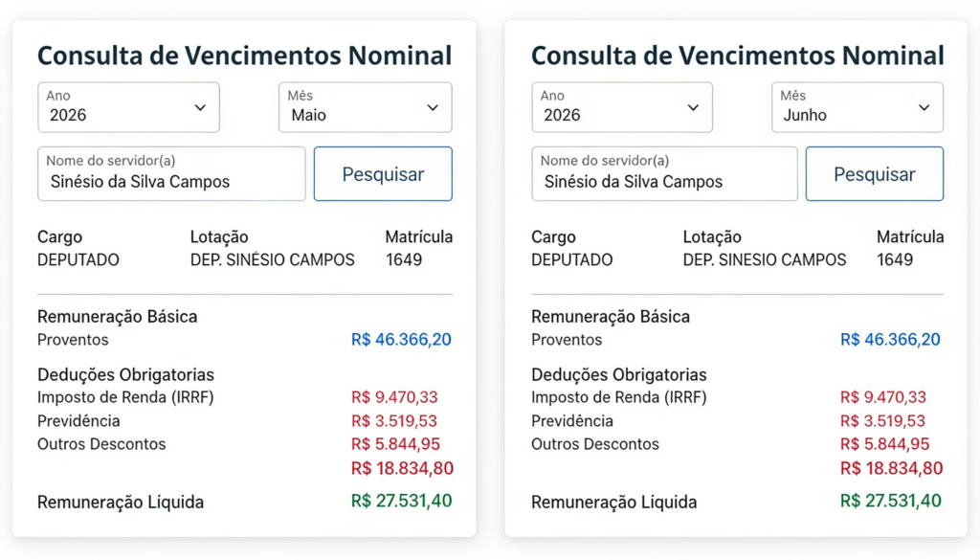
Task: Select the R$ 46.366,20 Proventos value in the Maio panel
Action: 401,340
